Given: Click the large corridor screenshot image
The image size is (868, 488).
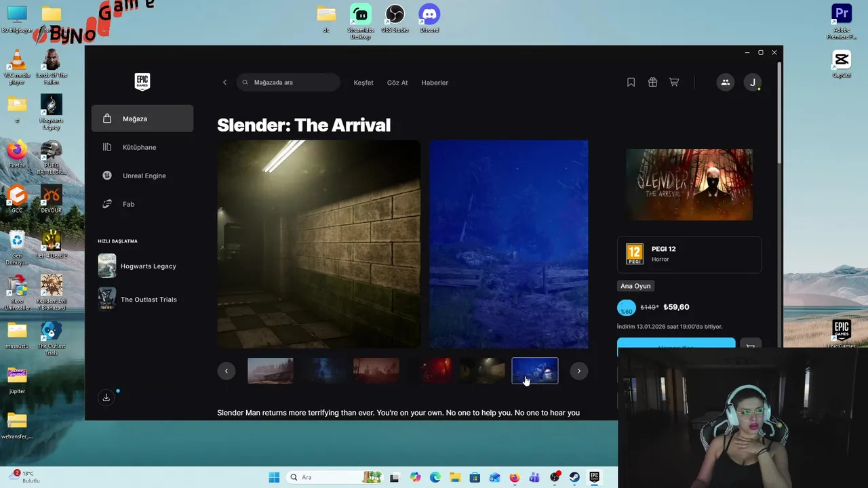Looking at the screenshot, I should point(319,244).
